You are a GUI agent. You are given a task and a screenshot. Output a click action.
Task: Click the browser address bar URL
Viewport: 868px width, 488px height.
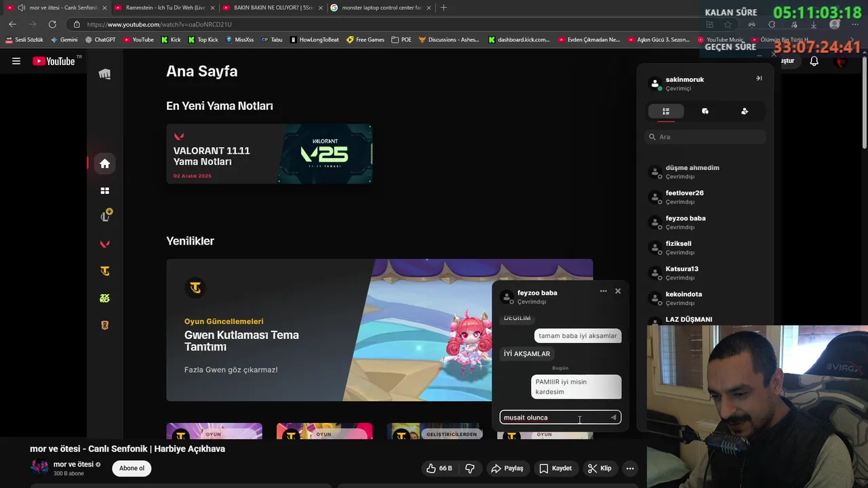click(x=159, y=24)
